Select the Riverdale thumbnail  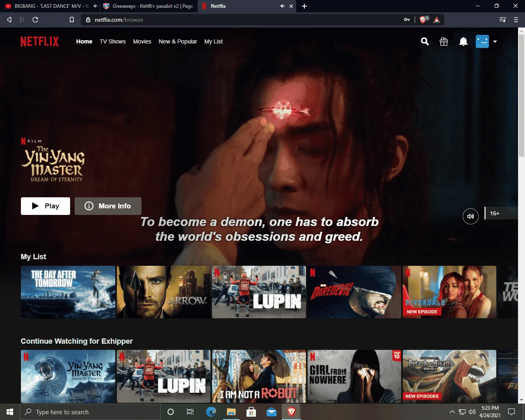pos(450,292)
